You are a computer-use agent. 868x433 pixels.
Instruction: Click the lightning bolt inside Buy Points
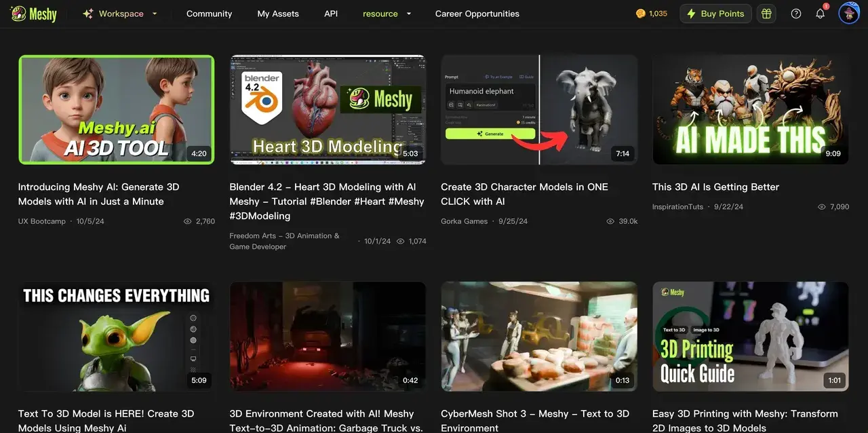(x=691, y=13)
